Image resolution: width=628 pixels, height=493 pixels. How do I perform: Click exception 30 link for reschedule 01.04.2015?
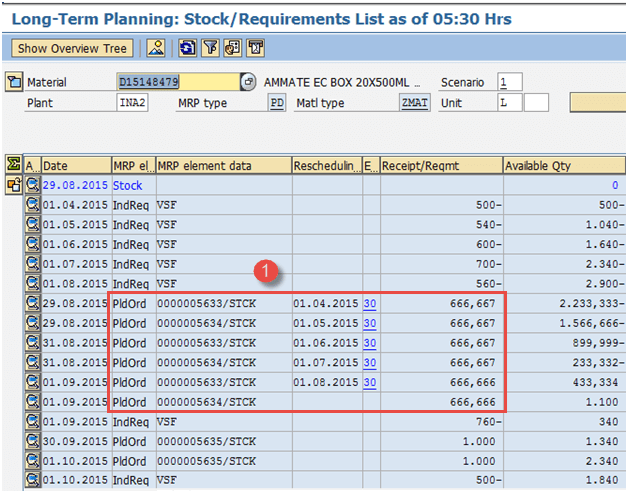click(369, 303)
